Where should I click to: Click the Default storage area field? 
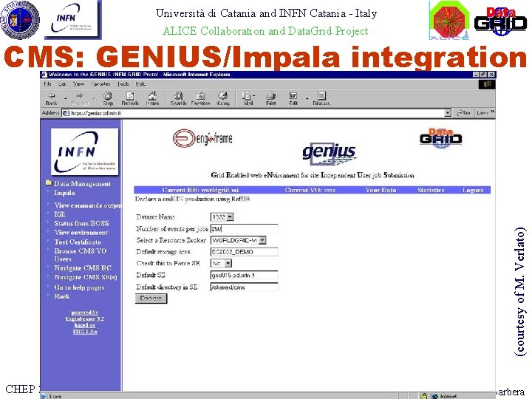point(245,252)
